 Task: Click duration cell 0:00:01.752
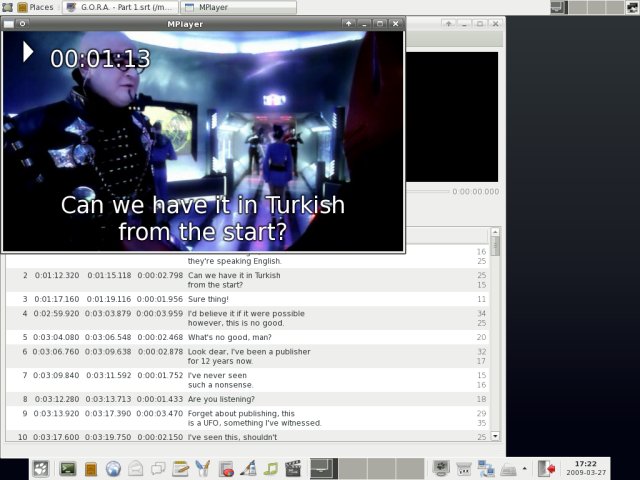click(x=160, y=376)
